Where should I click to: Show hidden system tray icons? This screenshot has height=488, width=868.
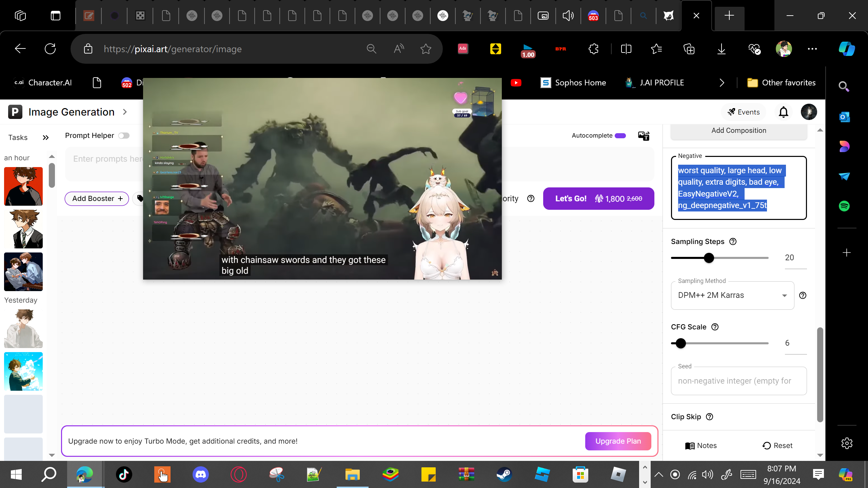tap(658, 474)
